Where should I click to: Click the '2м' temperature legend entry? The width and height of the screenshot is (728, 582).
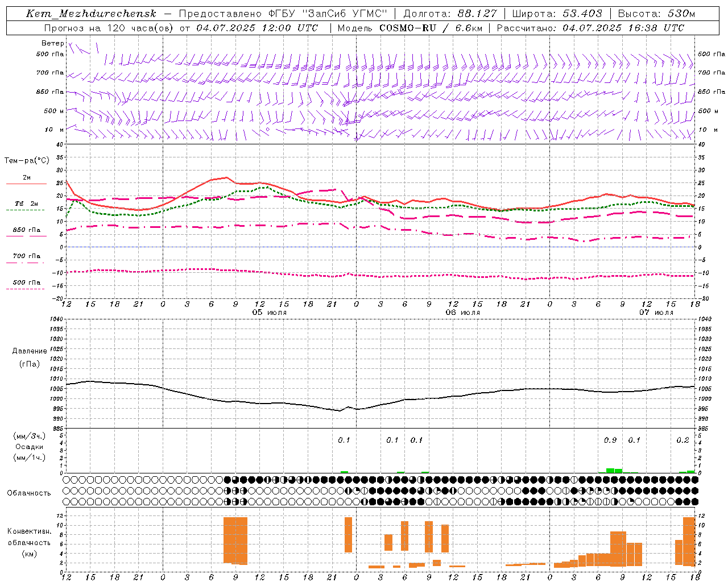[x=27, y=178]
